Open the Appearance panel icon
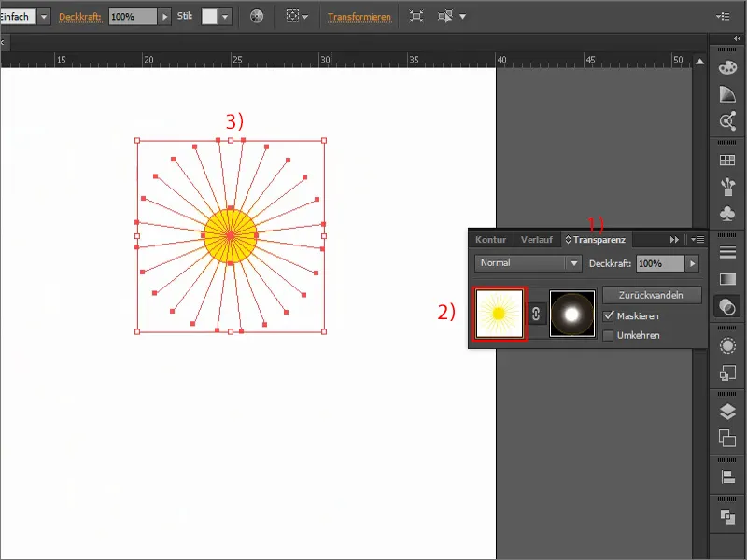The image size is (747, 560). [727, 345]
